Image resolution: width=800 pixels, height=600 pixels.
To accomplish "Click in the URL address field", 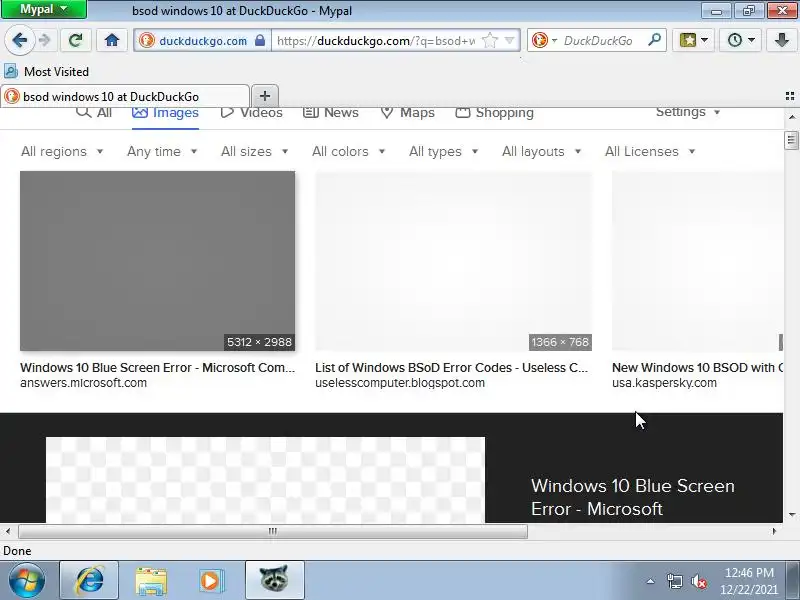I will (376, 40).
